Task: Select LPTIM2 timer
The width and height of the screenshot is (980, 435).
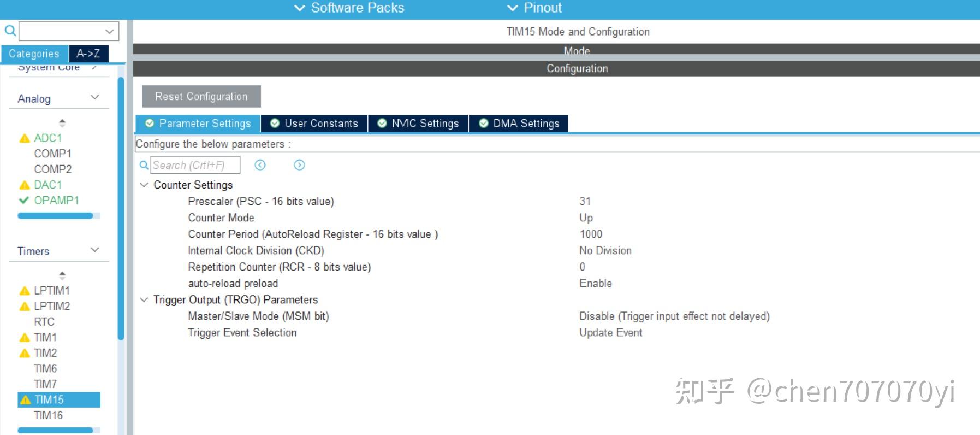Action: [51, 306]
